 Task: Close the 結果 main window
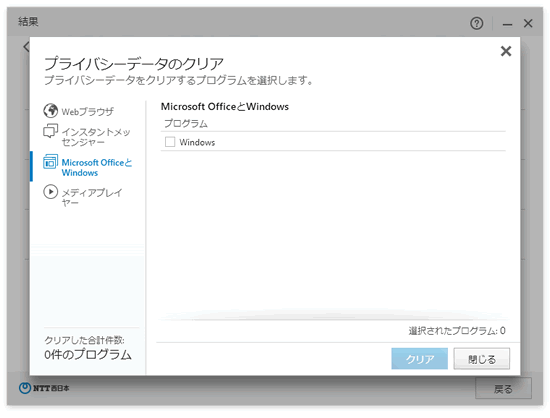(x=528, y=23)
